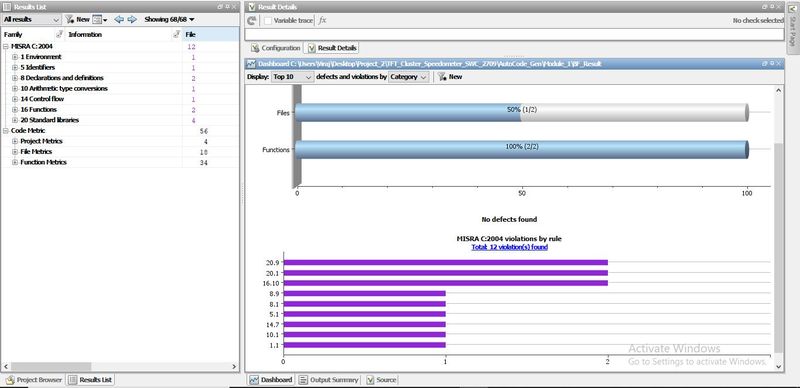Screen dimensions: 800x388
Task: Collapse the Code Metric tree node
Action: coord(6,131)
